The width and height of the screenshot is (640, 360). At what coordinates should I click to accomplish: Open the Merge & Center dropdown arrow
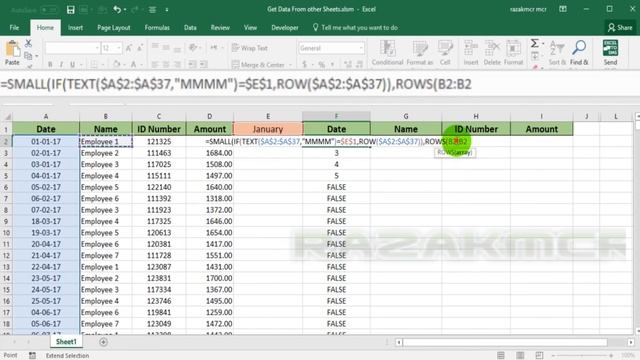[290, 64]
